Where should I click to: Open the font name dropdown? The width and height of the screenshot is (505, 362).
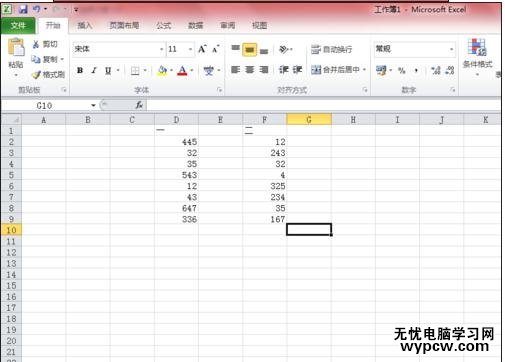click(161, 49)
